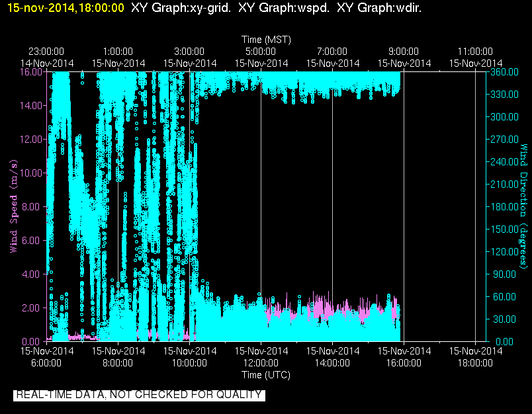Click the 90.00 wind direction axis value
The image size is (532, 414).
(504, 274)
